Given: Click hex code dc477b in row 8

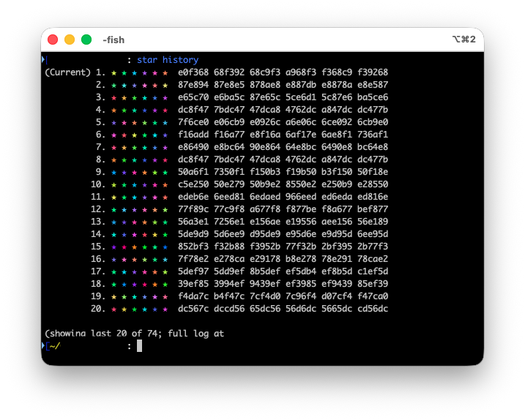Looking at the screenshot, I should coord(373,160).
